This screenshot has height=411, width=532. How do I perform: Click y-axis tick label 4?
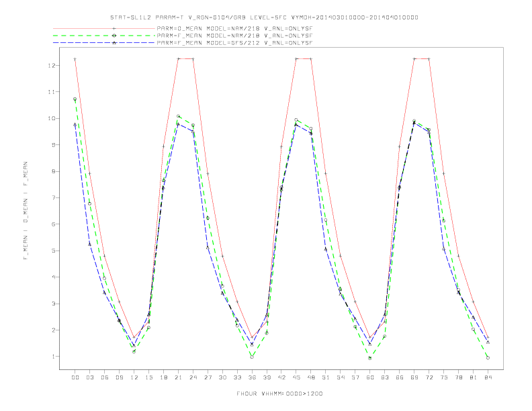[54, 277]
